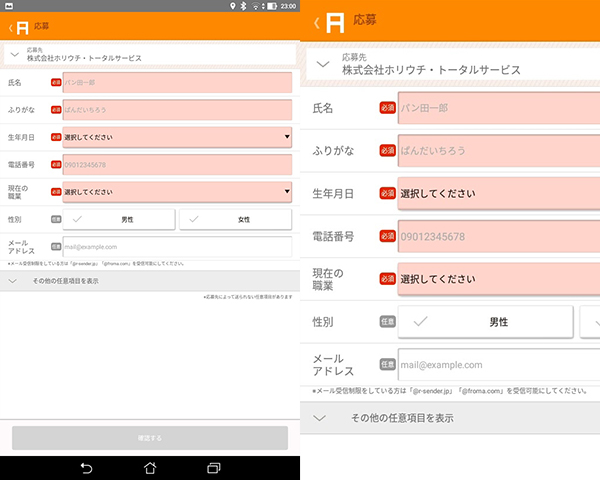Open 生年月日 dropdown in small full-screen view
Viewport: 600px width, 480px height.
177,137
